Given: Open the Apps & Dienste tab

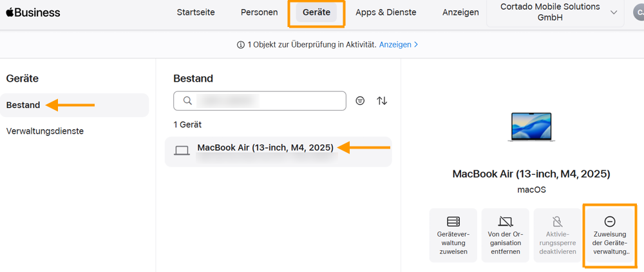Looking at the screenshot, I should coord(386,12).
